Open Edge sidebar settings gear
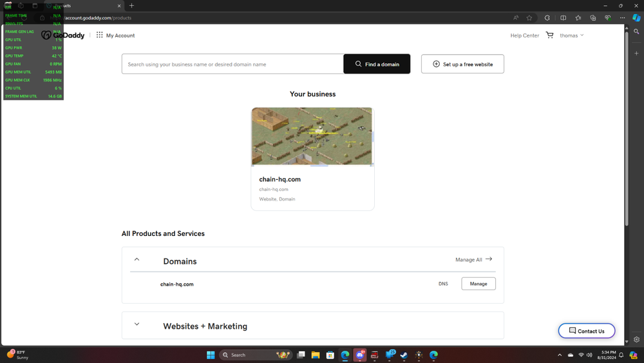 637,340
